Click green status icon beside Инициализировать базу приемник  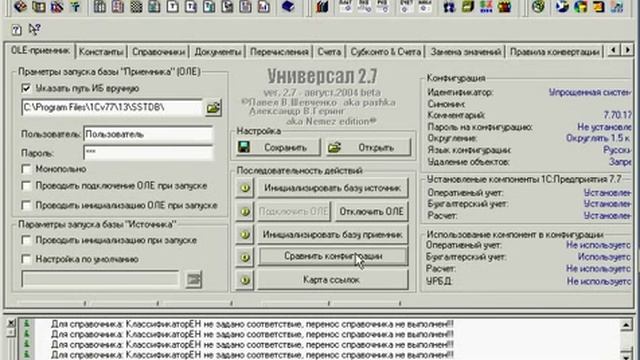(245, 234)
